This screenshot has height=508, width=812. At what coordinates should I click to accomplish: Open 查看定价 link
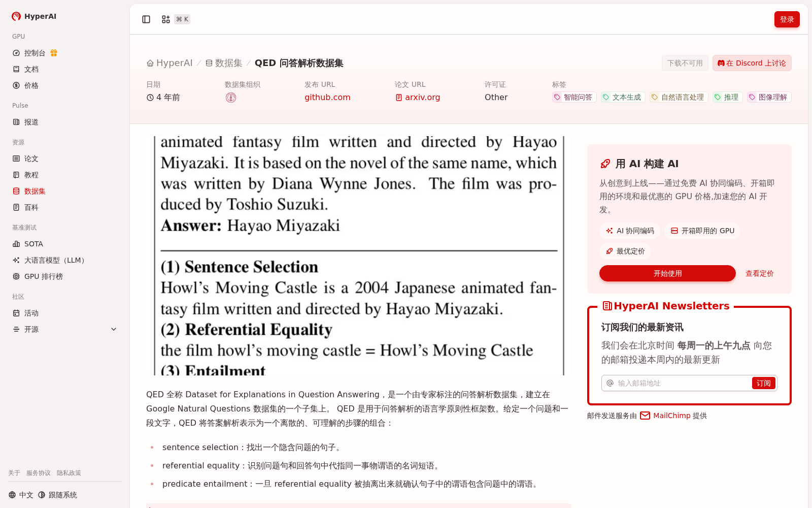pos(759,273)
